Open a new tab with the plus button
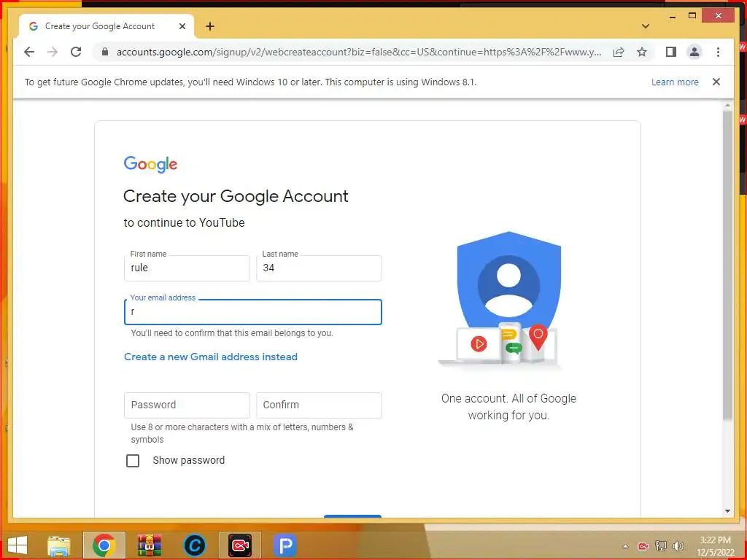 pyautogui.click(x=210, y=26)
